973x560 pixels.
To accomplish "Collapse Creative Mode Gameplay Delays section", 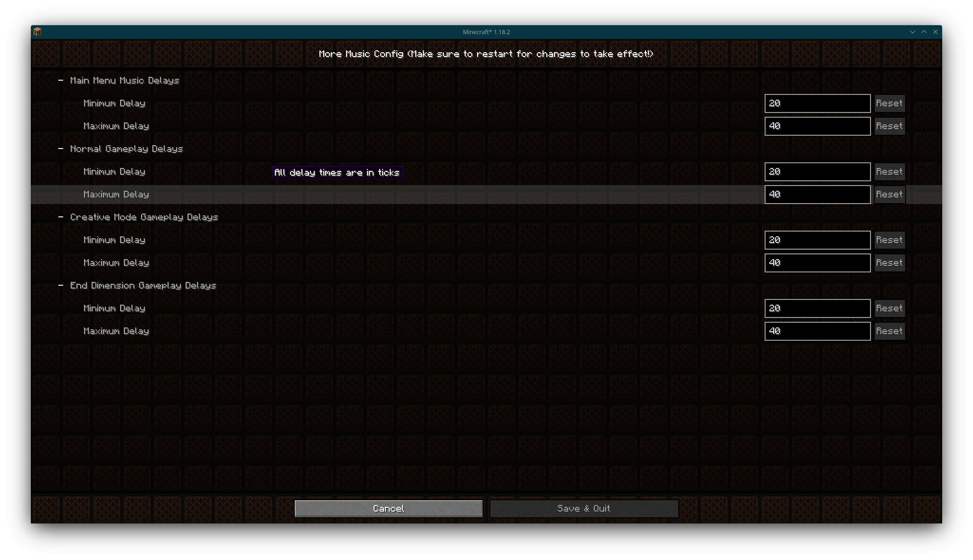I will tap(61, 217).
